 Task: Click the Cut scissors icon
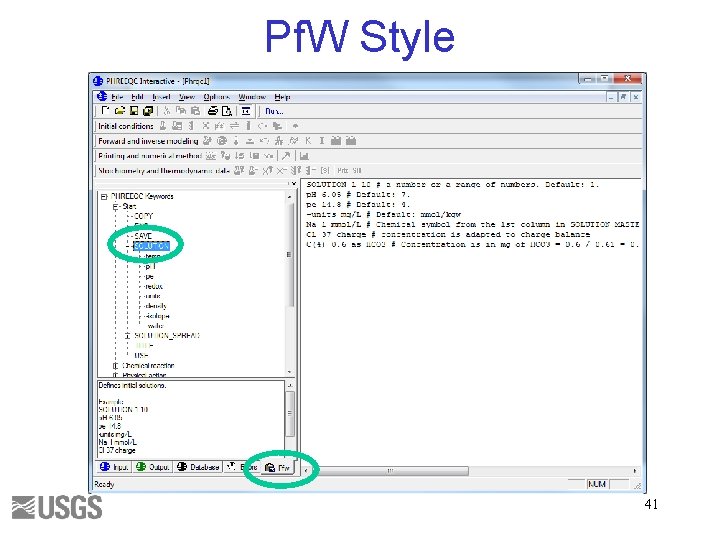click(167, 111)
